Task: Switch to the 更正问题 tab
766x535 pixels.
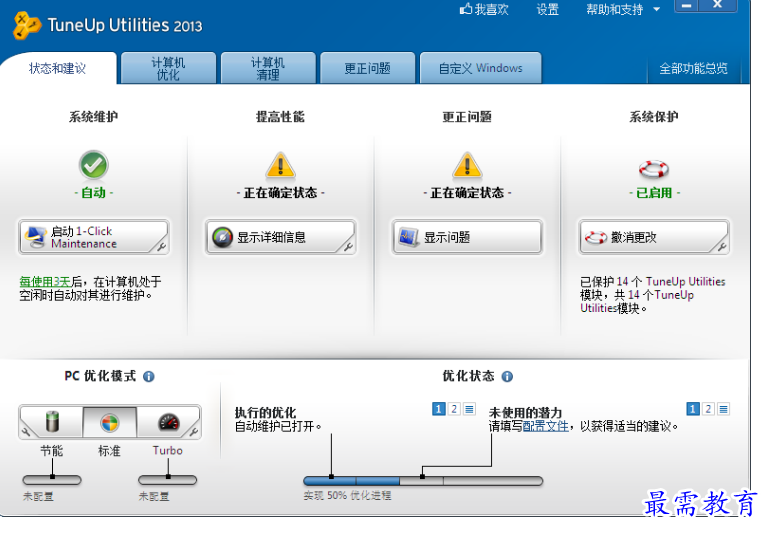Action: point(367,68)
